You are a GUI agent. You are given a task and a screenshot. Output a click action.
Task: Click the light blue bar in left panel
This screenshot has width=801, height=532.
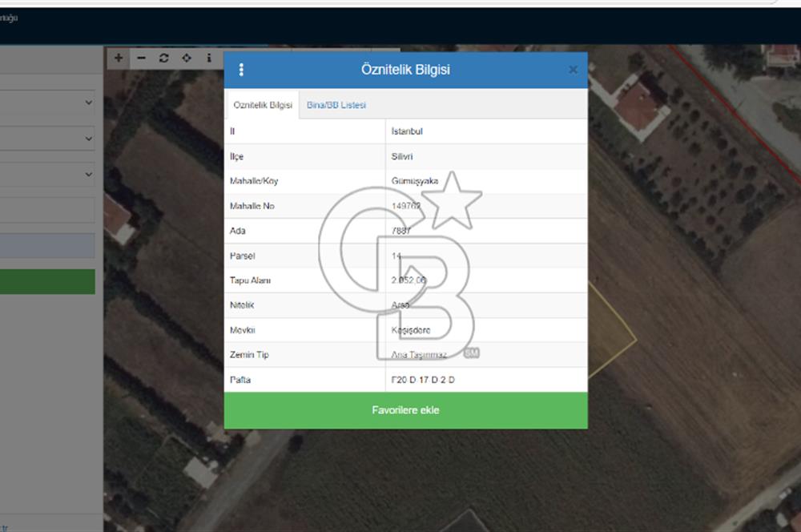[46, 246]
